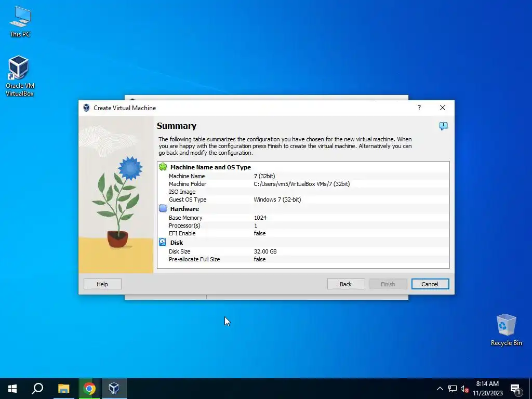
Task: Click VirtualBox taskbar button
Action: point(114,389)
